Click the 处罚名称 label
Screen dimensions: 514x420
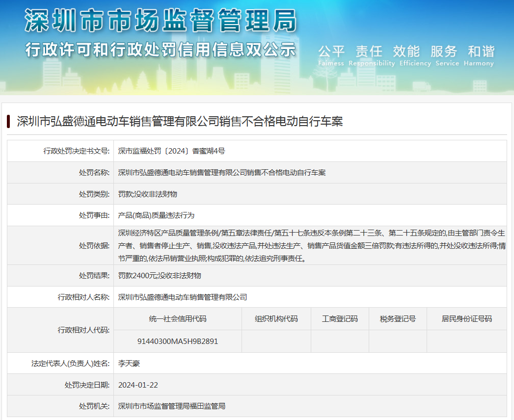point(94,173)
